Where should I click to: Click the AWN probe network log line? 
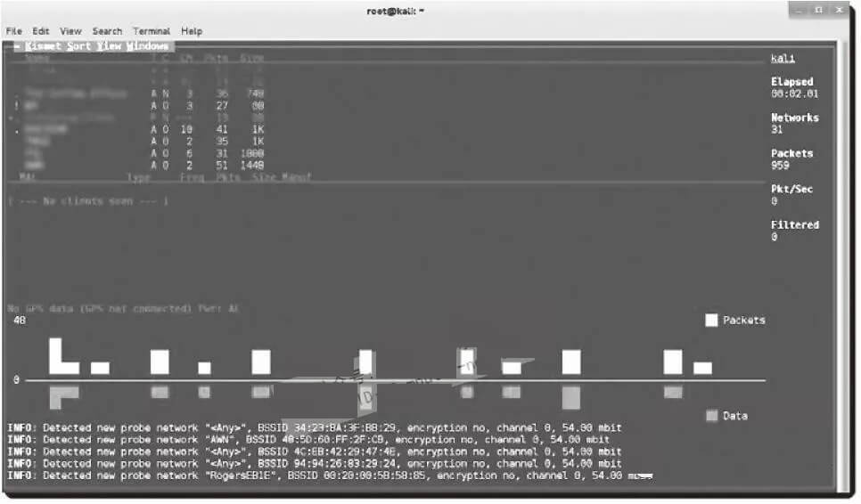[x=308, y=439]
